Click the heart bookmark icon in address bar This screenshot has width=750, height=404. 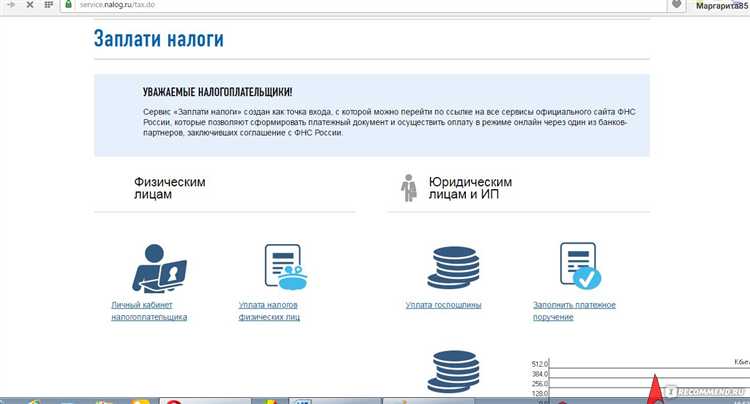(x=678, y=5)
